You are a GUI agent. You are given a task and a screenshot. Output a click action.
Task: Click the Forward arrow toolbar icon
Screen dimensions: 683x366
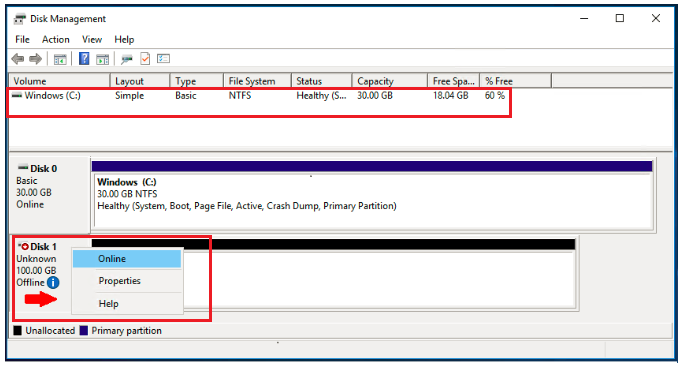click(35, 59)
